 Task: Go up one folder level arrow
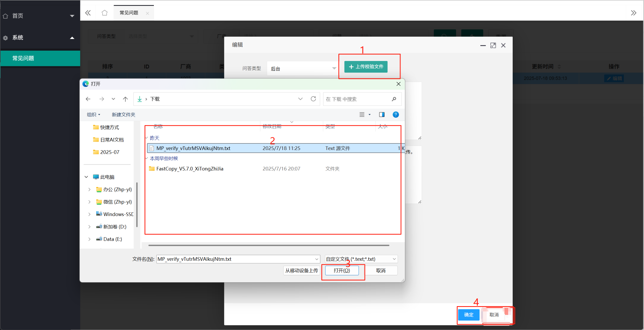click(125, 99)
